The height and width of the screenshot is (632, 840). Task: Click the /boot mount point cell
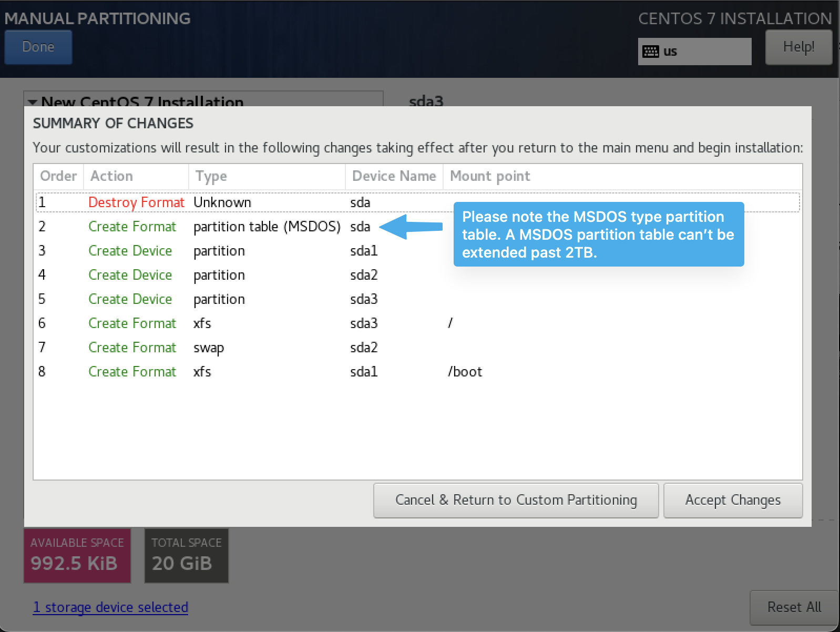[465, 372]
